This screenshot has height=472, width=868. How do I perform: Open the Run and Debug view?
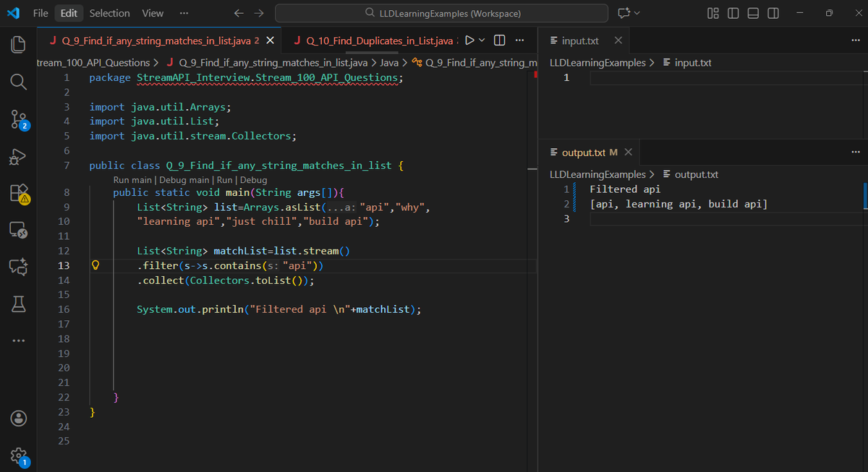17,156
